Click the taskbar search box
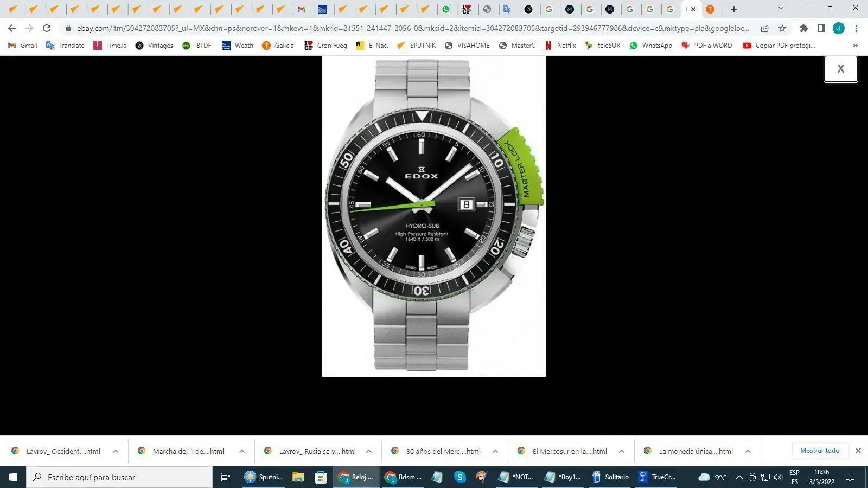 119,477
